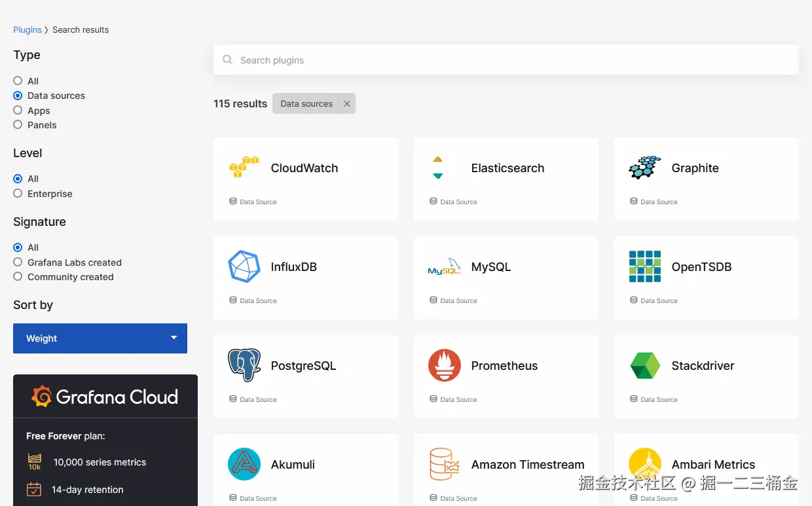Select the Enterprise level radio

(x=18, y=193)
